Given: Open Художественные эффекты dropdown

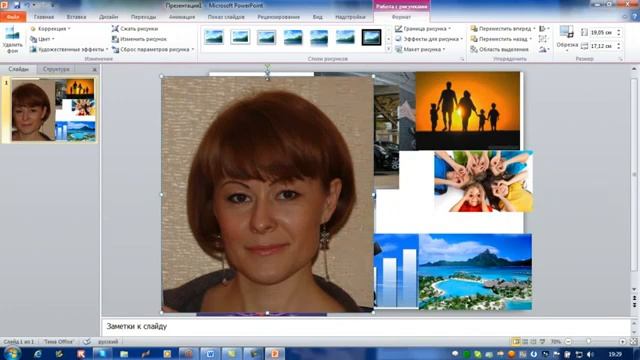Looking at the screenshot, I should (x=69, y=49).
